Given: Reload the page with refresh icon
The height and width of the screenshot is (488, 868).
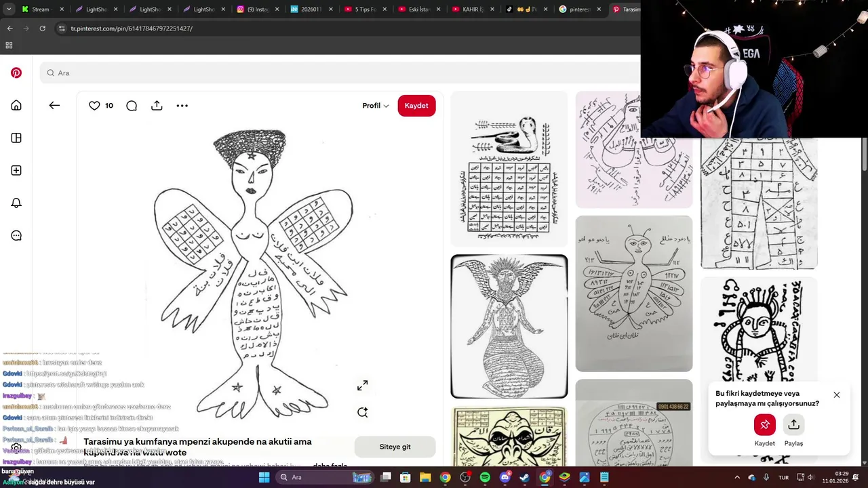Looking at the screenshot, I should 42,28.
